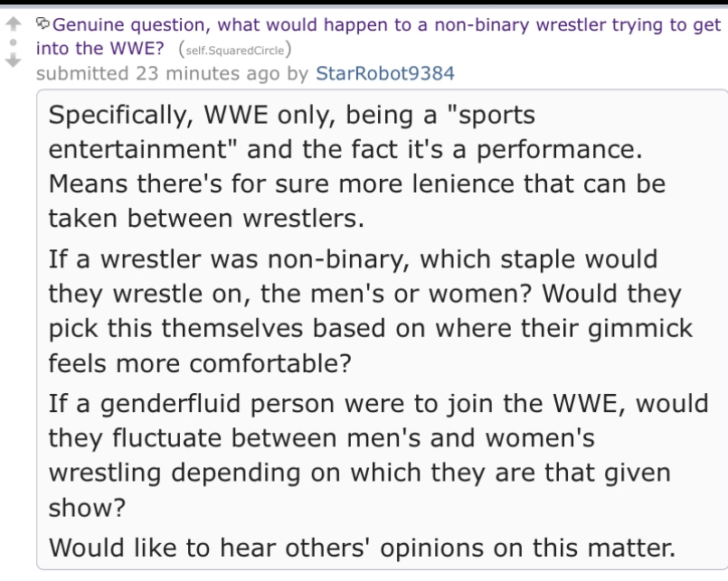The height and width of the screenshot is (581, 728).
Task: Click the word "submitted" in the tagline
Action: [82, 73]
